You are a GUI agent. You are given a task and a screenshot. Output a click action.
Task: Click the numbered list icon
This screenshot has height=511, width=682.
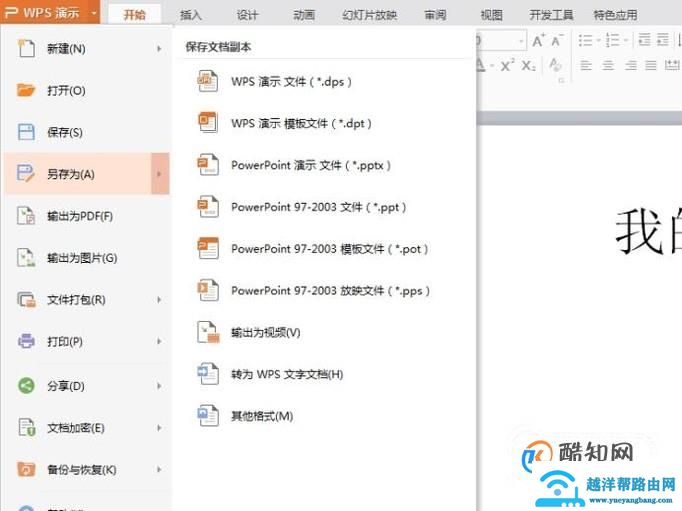pos(612,40)
